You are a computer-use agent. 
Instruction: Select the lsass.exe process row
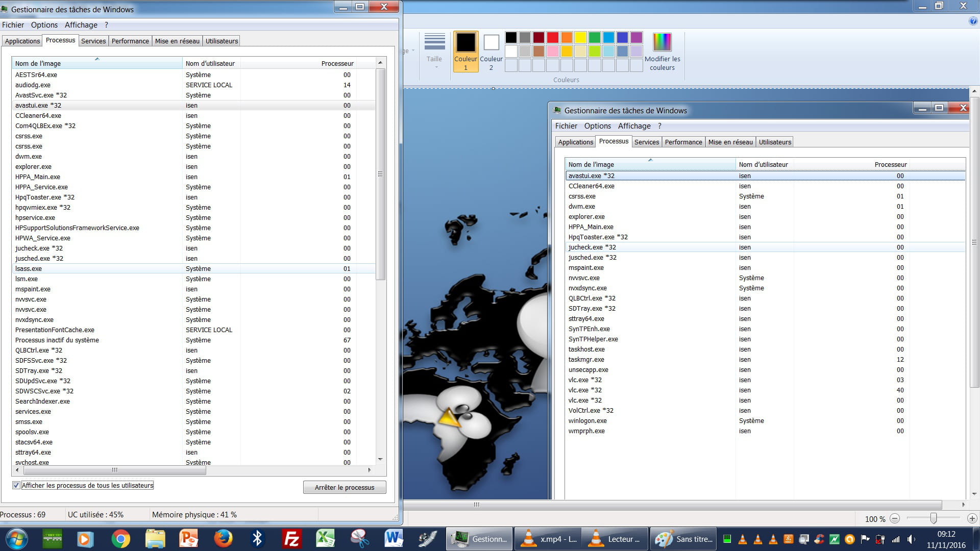(193, 268)
